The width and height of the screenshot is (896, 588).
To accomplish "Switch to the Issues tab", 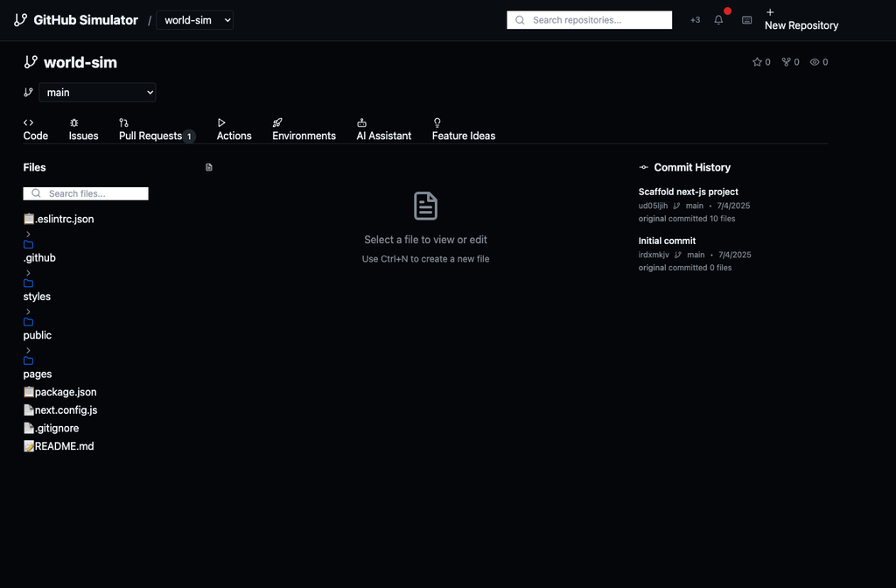I will click(x=83, y=128).
